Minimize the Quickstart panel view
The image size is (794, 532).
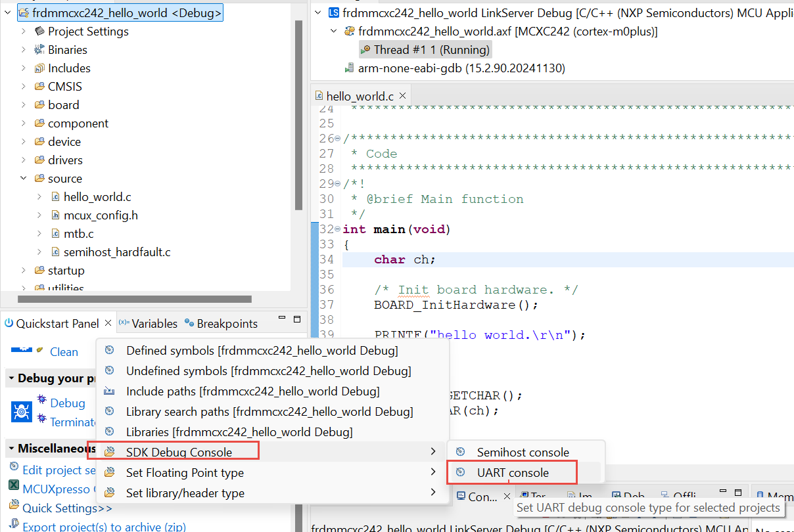coord(282,319)
